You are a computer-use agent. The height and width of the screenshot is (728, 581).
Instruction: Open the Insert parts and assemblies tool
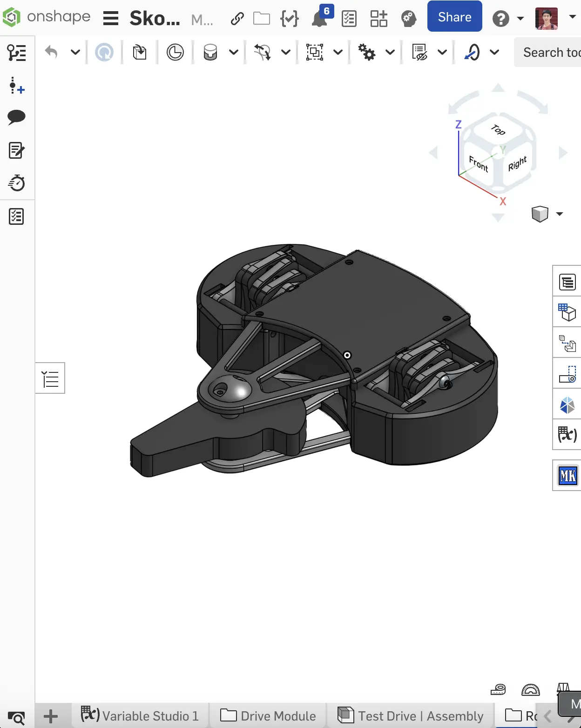click(140, 52)
